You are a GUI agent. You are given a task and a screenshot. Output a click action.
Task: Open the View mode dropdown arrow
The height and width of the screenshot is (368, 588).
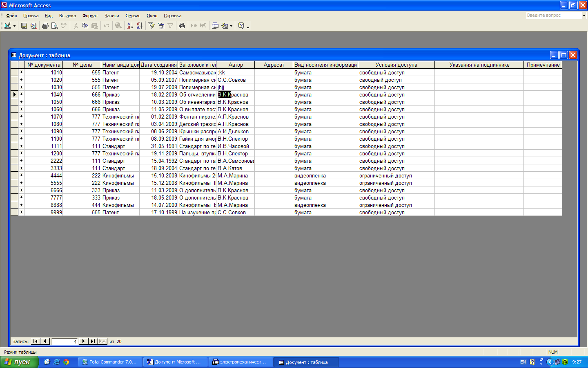point(15,26)
